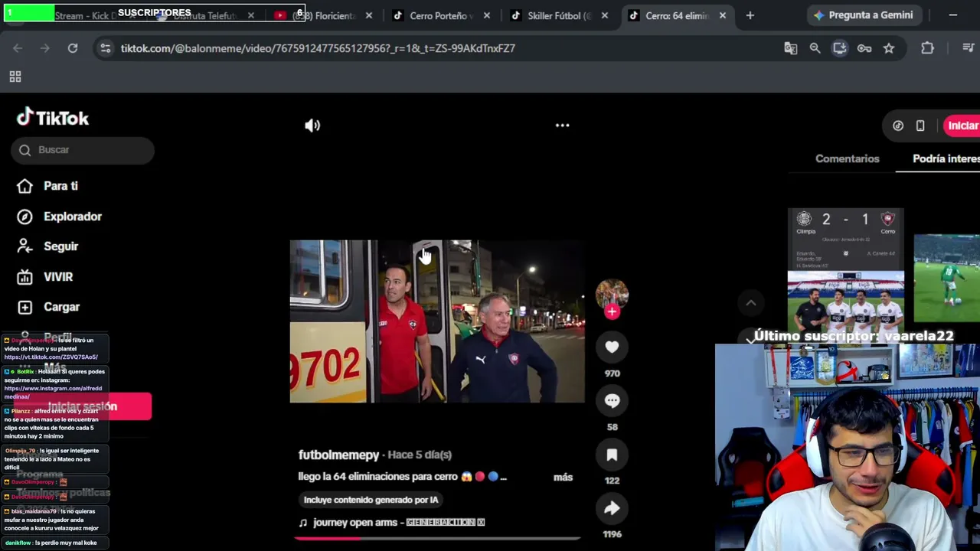
Task: Open the browser extensions puzzle icon
Action: click(927, 48)
